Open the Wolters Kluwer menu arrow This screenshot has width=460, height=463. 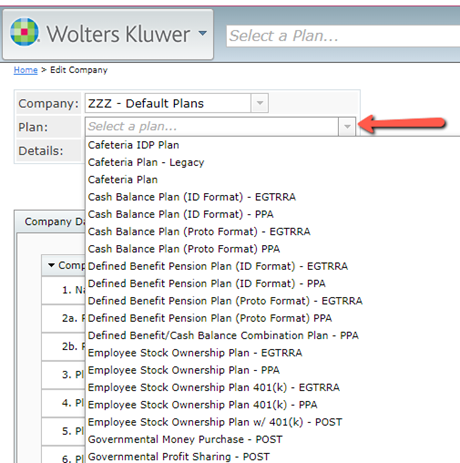coord(202,33)
